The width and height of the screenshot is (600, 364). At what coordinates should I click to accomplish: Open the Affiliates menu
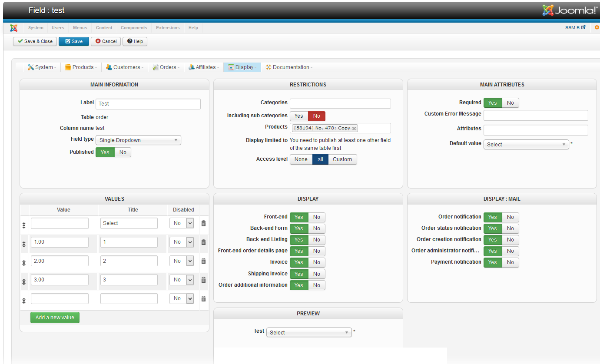(x=205, y=67)
